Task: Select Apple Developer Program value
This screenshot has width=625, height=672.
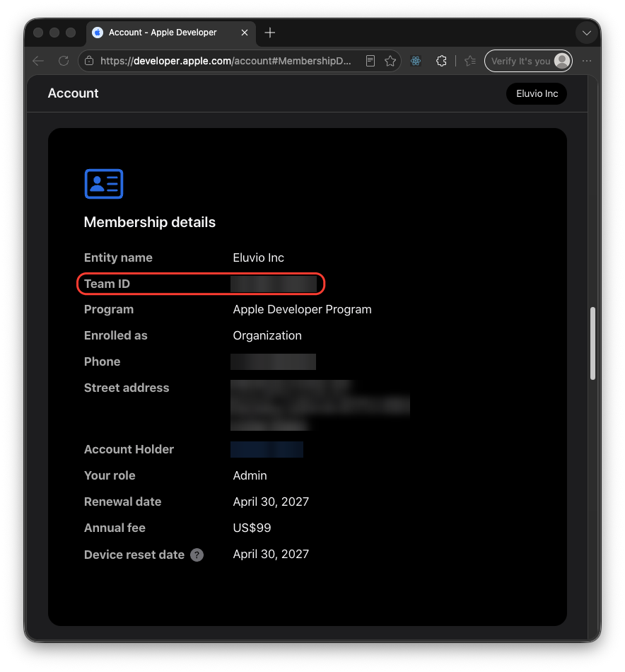Action: coord(302,309)
